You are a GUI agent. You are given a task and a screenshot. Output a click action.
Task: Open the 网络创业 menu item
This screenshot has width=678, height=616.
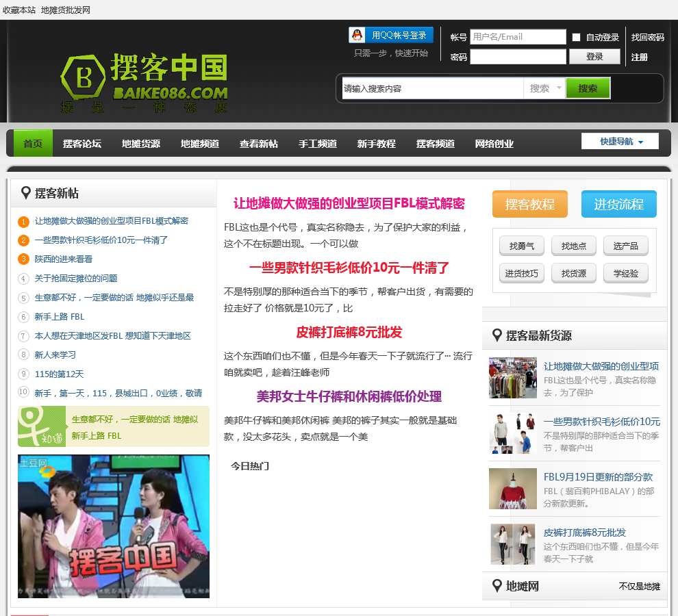click(494, 144)
